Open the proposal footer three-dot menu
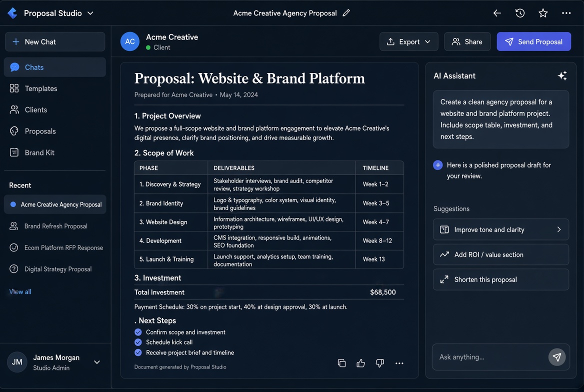Image resolution: width=584 pixels, height=392 pixels. point(399,363)
